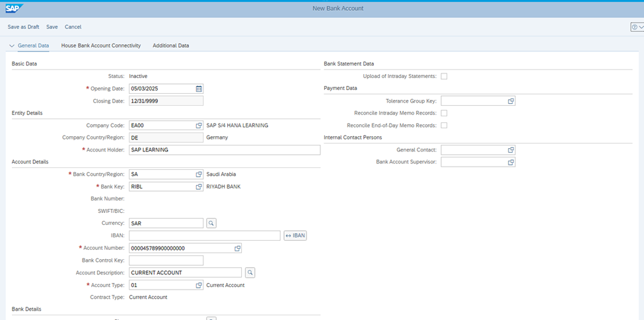
Task: Open value help for General Contact
Action: coord(511,150)
